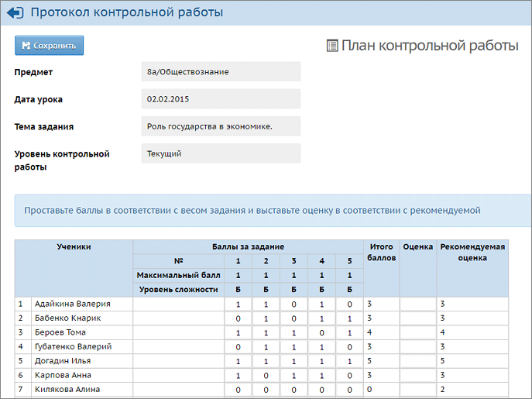Select the Оценка field for Килякова Алина
532x399 pixels.
417,389
